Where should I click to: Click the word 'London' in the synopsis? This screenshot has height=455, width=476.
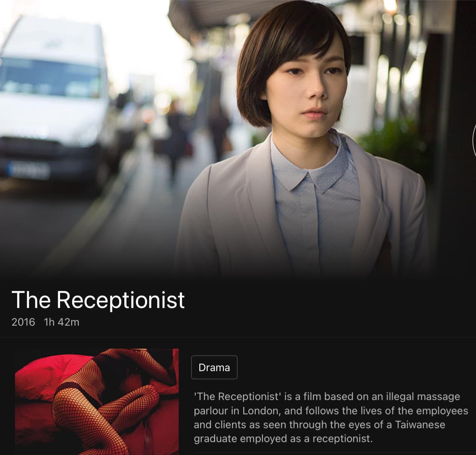[x=262, y=411]
